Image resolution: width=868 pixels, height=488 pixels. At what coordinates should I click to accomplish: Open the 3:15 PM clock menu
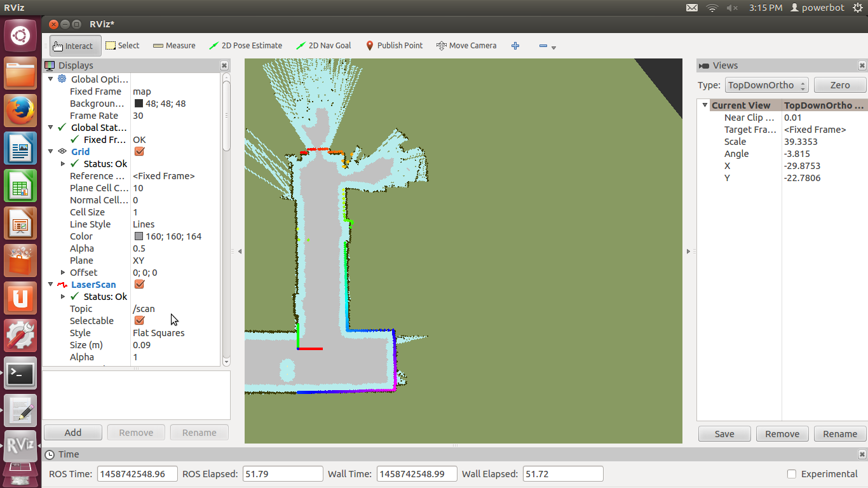(766, 8)
